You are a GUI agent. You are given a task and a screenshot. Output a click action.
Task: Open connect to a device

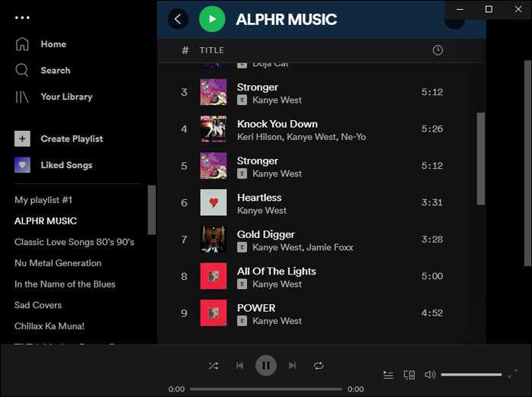pyautogui.click(x=409, y=375)
